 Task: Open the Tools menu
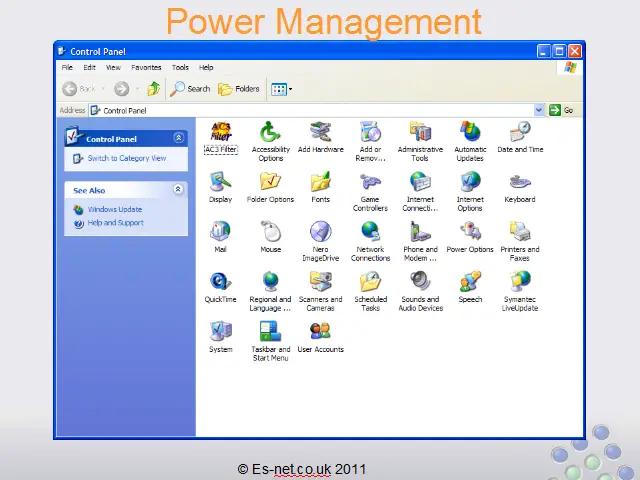point(180,67)
